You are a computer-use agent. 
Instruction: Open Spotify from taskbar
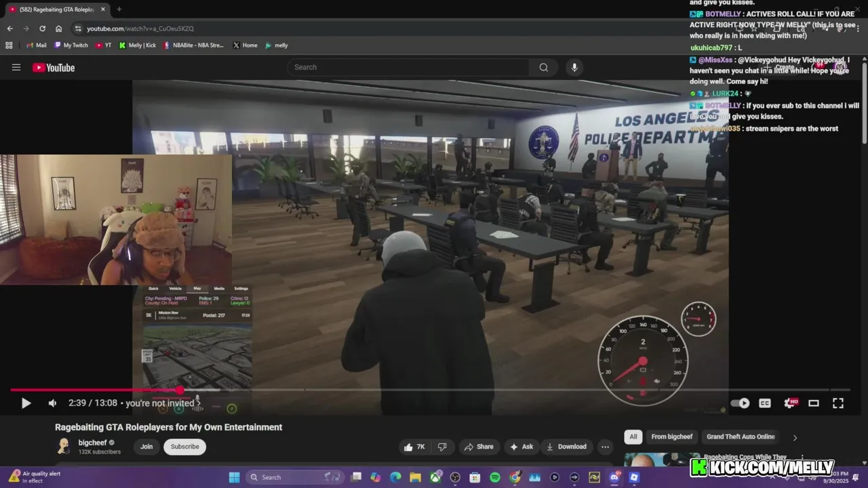[495, 477]
